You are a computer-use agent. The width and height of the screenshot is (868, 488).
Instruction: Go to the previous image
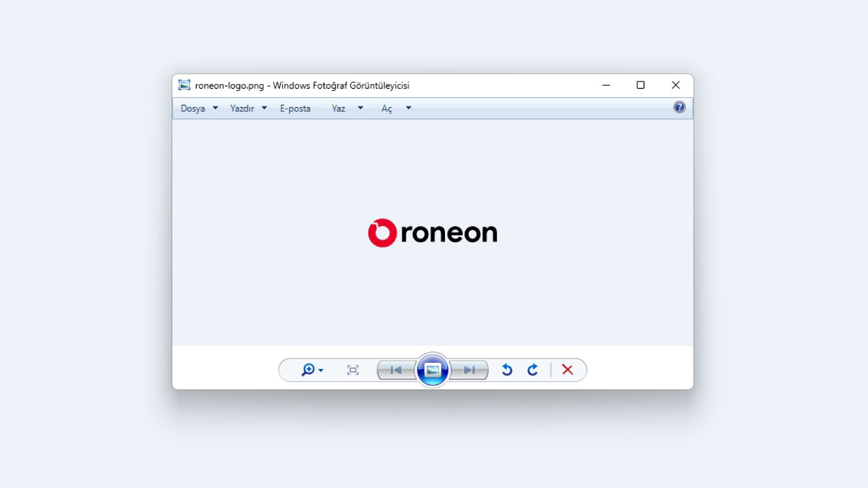(396, 370)
